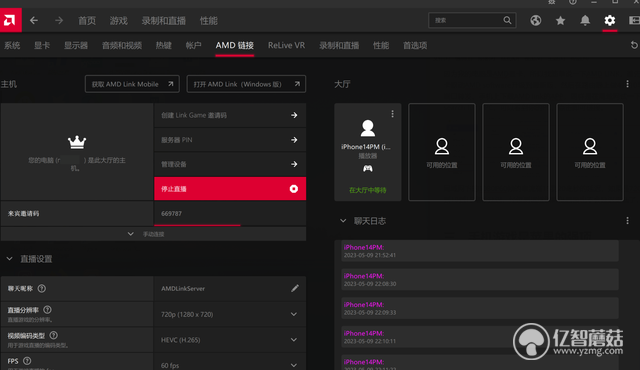Switch to the ReLive VR tab
This screenshot has width=640, height=370.
pos(287,45)
